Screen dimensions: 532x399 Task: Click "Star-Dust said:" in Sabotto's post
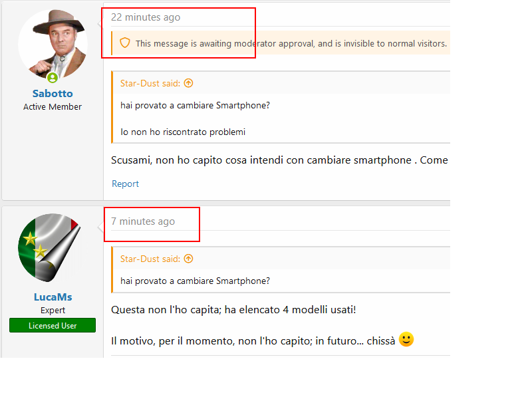(150, 83)
